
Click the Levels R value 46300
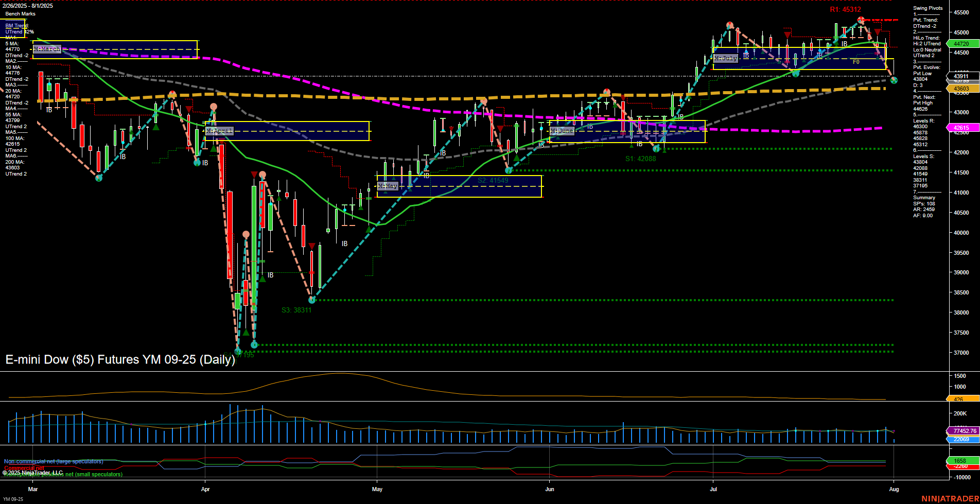[920, 127]
